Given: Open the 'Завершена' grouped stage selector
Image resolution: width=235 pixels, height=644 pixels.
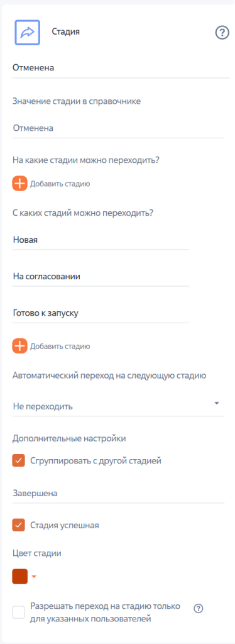Looking at the screenshot, I should tap(119, 494).
